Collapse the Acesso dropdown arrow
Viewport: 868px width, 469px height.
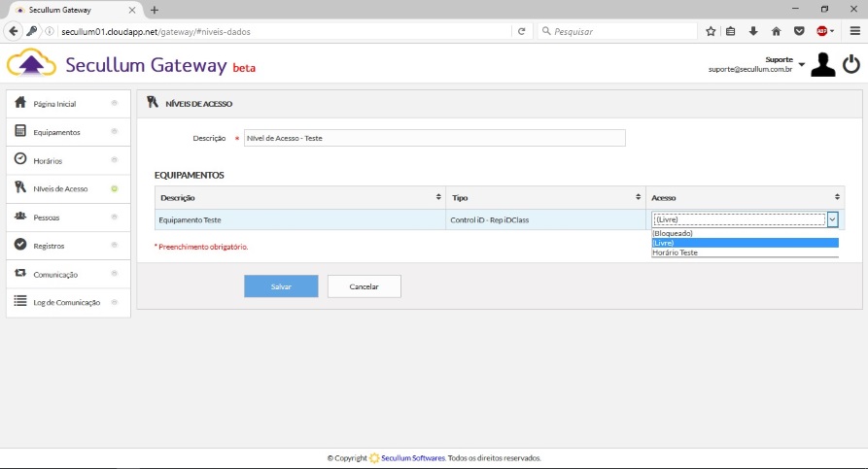[x=832, y=219]
